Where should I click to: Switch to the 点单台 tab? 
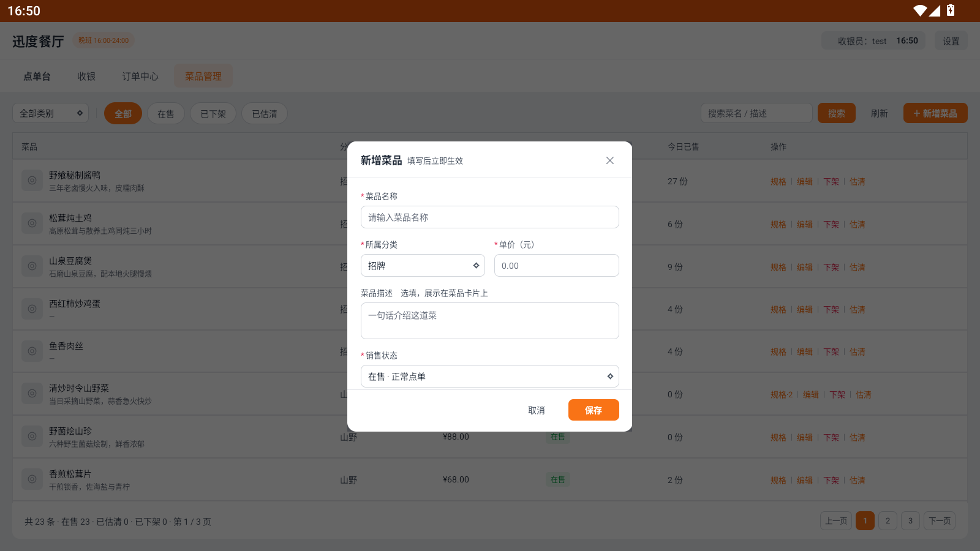[x=37, y=77]
